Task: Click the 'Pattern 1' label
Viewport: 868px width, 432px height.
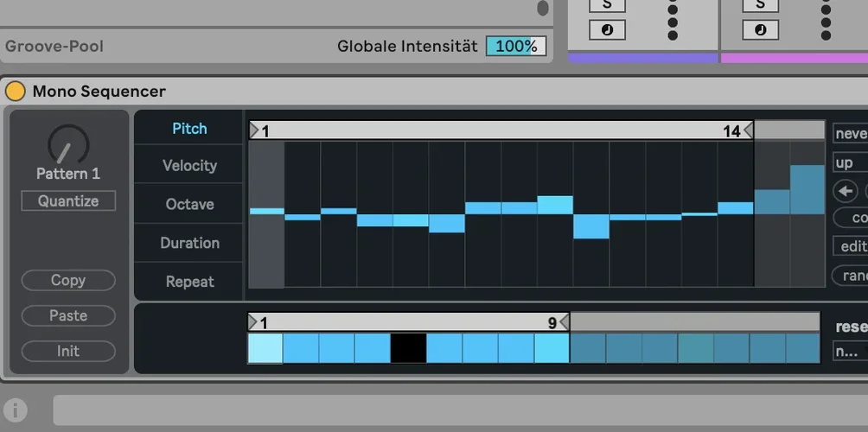Action: [68, 174]
